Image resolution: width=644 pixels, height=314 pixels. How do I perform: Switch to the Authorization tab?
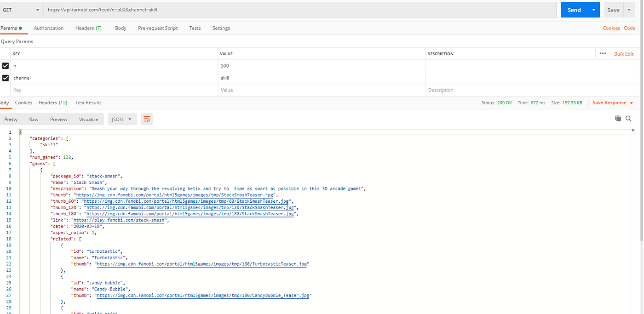tap(48, 28)
